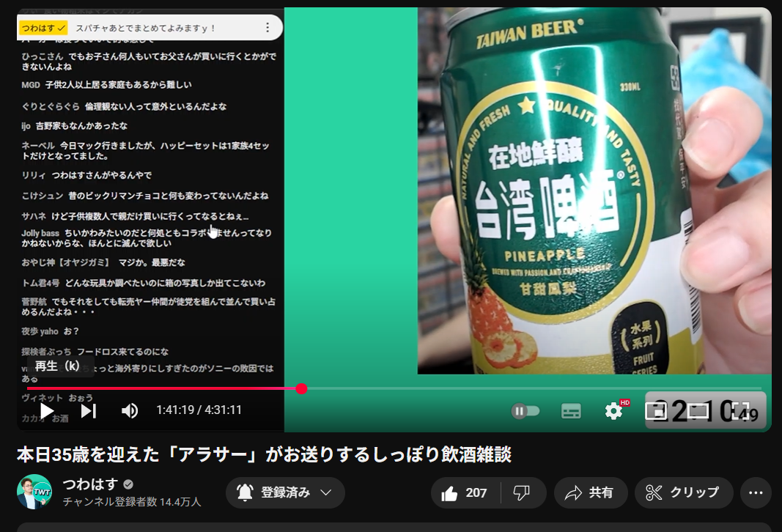Click the chat message by 菅野航
Image resolution: width=782 pixels, height=532 pixels.
[148, 306]
